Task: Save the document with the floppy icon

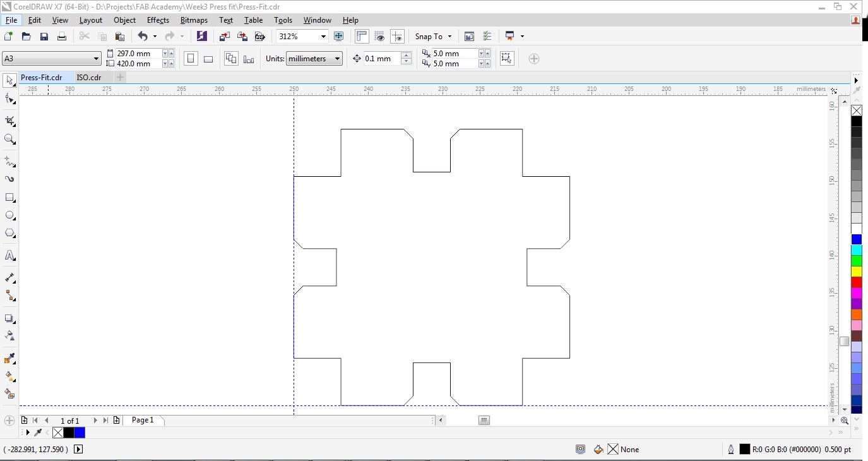Action: click(x=44, y=37)
